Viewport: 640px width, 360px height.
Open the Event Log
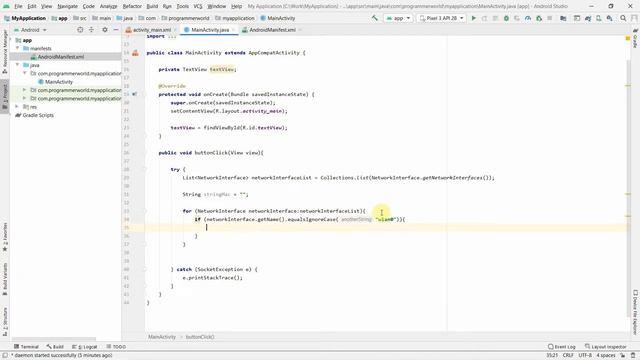[x=562, y=347]
